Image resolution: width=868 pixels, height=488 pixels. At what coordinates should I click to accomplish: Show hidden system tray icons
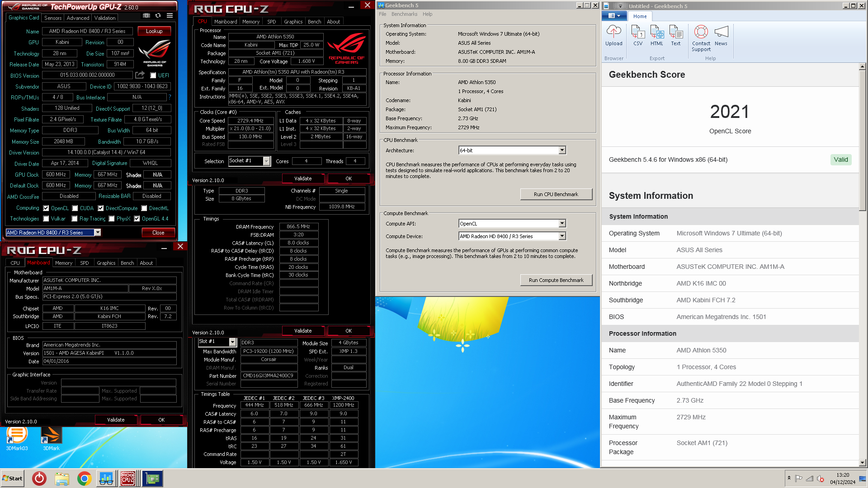pos(789,478)
